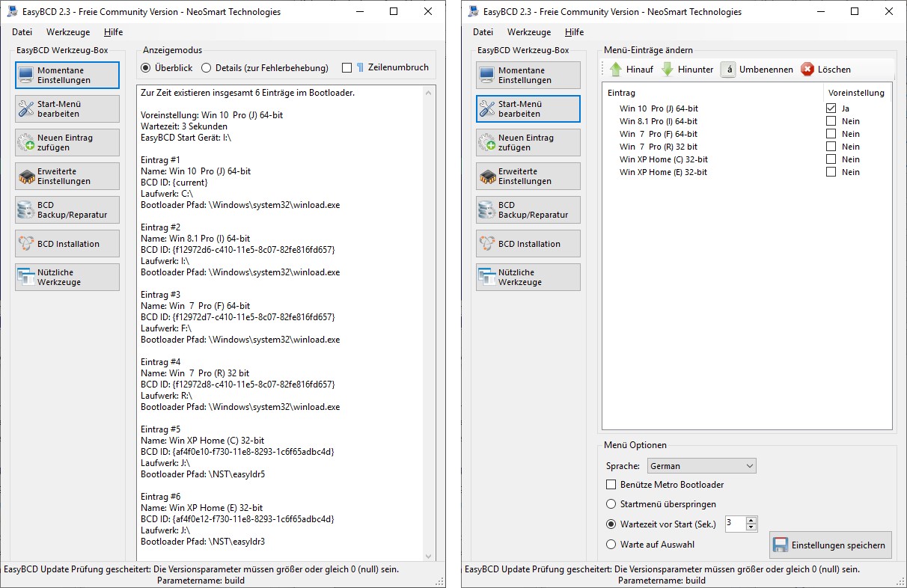
Task: Click the EasyBCD title icon of the left window
Action: pyautogui.click(x=13, y=11)
